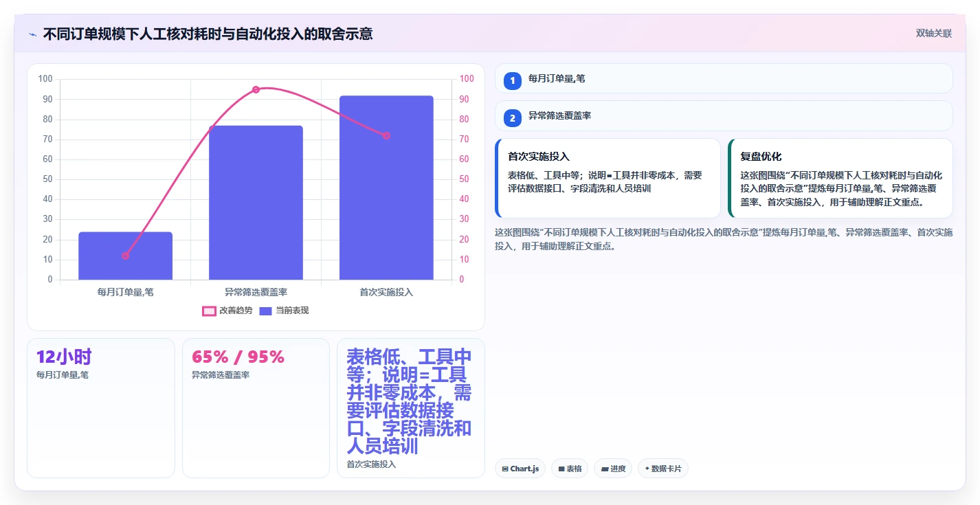The width and height of the screenshot is (980, 505).
Task: Click the 首次实施投入 bar in chart
Action: (x=386, y=188)
